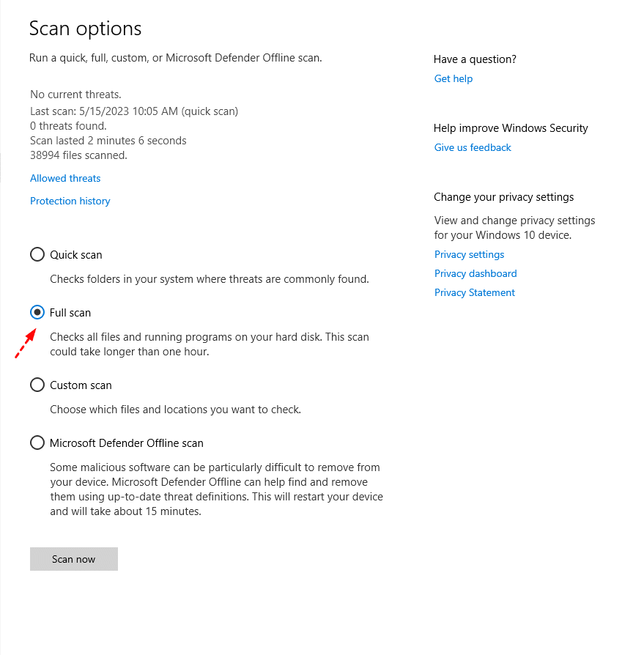The image size is (644, 655).
Task: Open the Privacy Statement link
Action: click(475, 292)
